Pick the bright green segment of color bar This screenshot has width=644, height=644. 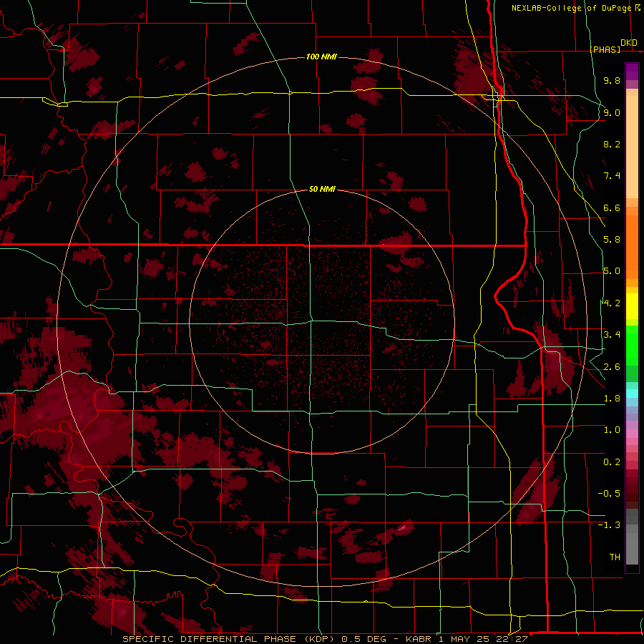pyautogui.click(x=632, y=347)
